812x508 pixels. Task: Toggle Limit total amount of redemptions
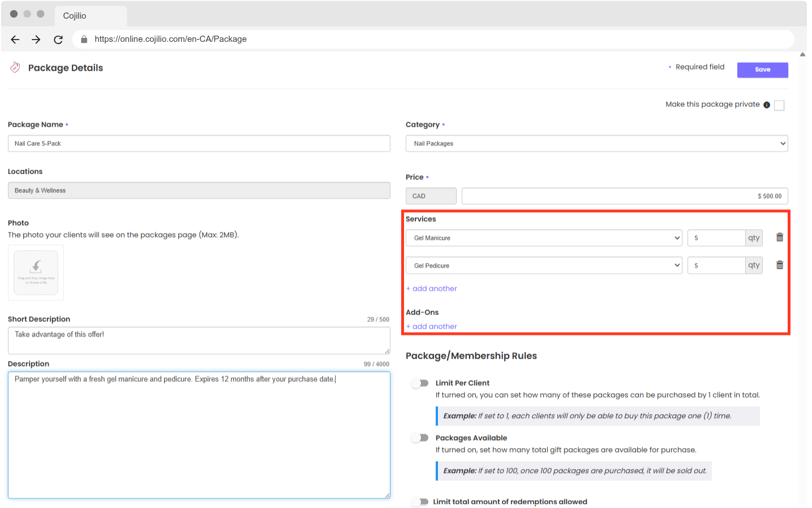(x=420, y=502)
